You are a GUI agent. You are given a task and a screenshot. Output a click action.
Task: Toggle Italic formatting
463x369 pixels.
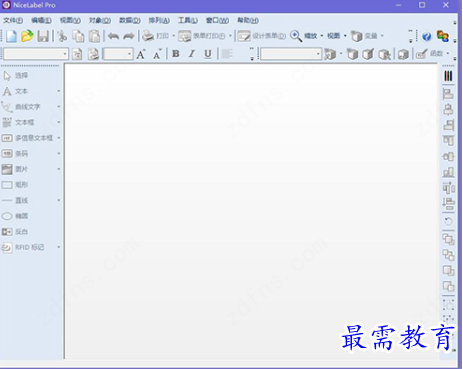(192, 54)
